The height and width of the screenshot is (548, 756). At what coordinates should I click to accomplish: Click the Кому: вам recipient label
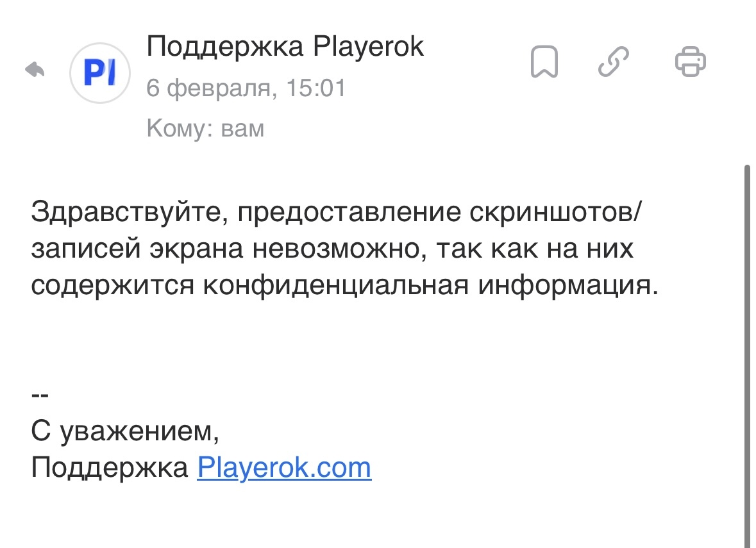205,127
